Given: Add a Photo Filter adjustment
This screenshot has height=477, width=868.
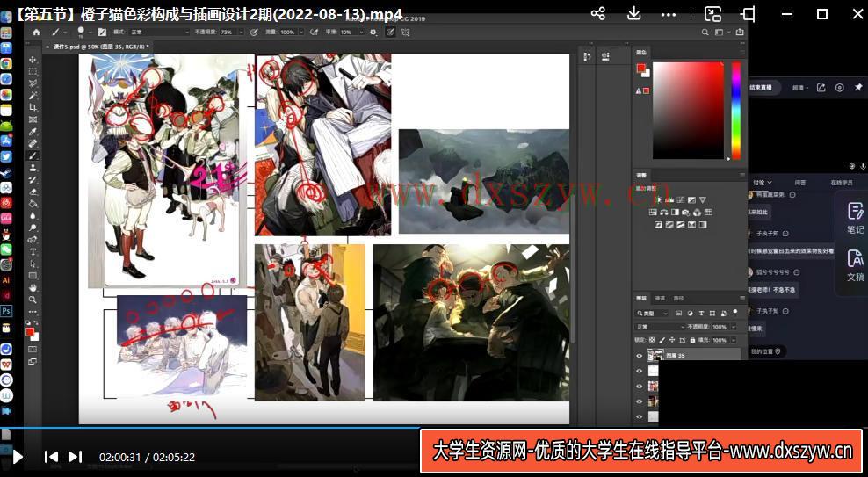Looking at the screenshot, I should click(x=685, y=213).
